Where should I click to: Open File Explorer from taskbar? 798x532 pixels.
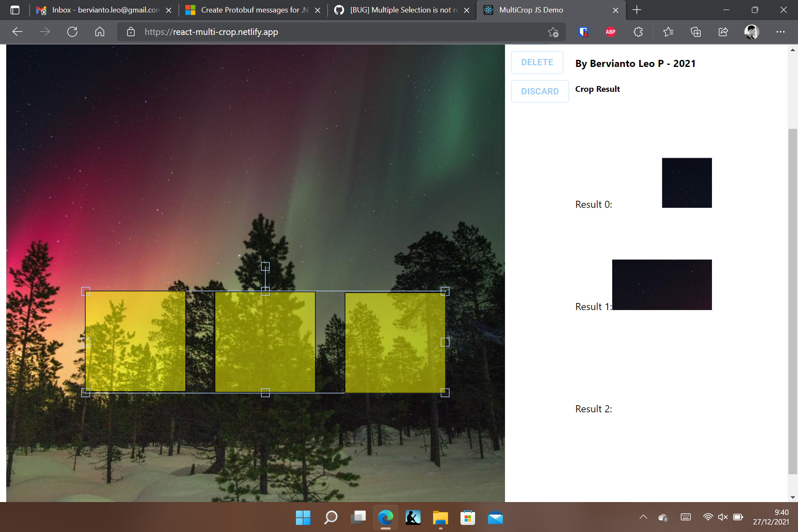(x=440, y=518)
